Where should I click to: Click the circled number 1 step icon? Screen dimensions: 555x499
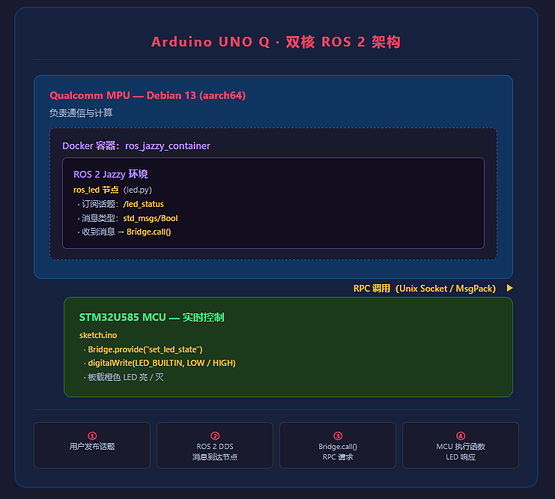pos(92,436)
